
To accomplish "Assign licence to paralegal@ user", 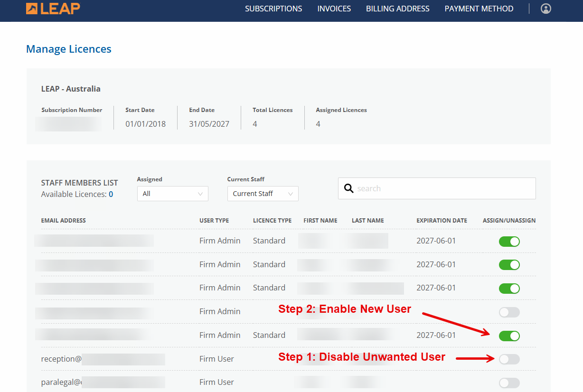I will point(509,383).
